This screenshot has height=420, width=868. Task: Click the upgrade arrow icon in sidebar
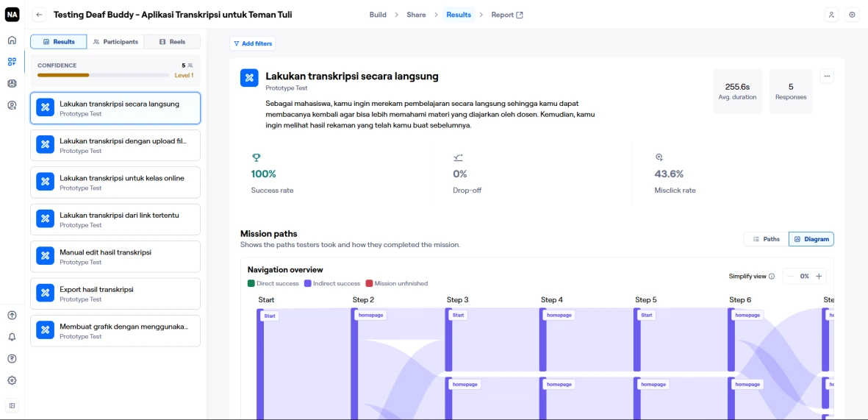click(12, 316)
